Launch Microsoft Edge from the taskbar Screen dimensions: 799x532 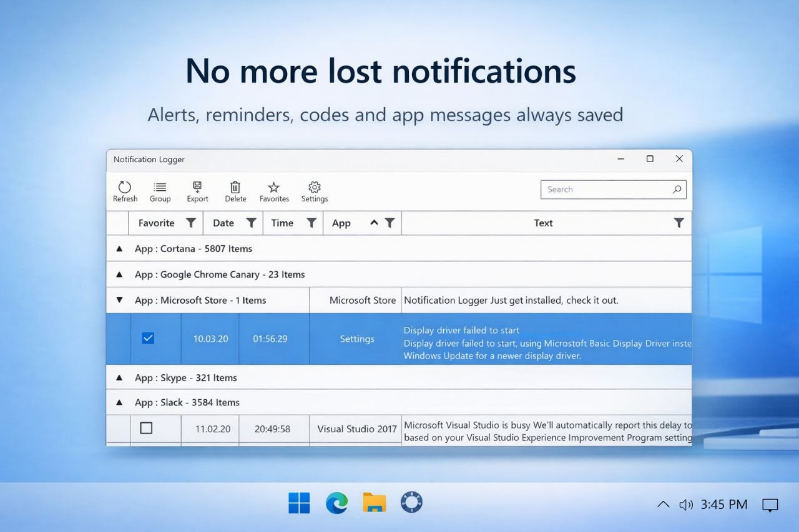[336, 502]
